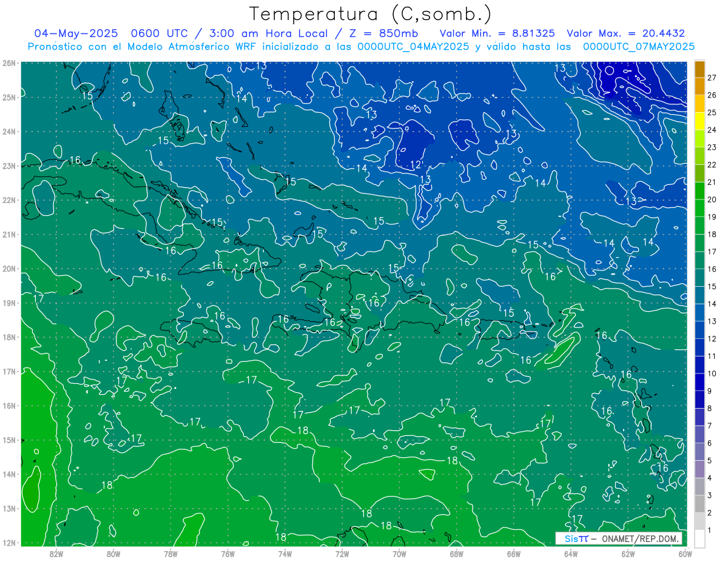The image size is (728, 562).
Task: Click the latitude axis label "15N"
Action: [9, 440]
